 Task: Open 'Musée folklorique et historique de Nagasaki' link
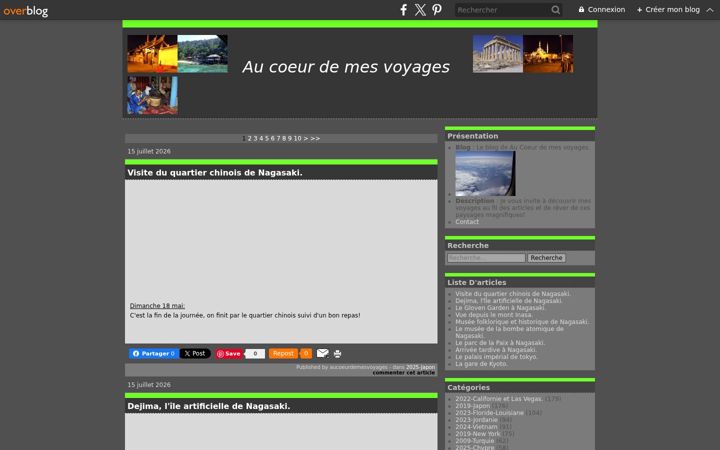coord(522,322)
